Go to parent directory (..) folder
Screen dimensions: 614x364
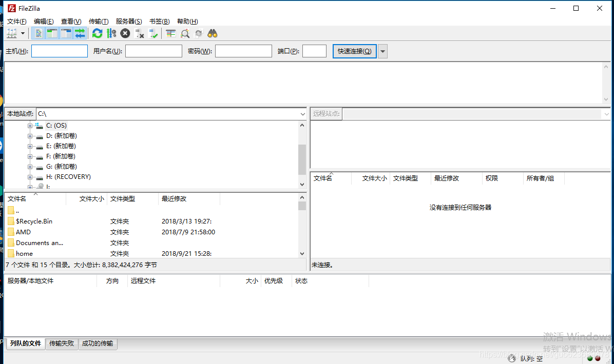(x=13, y=210)
